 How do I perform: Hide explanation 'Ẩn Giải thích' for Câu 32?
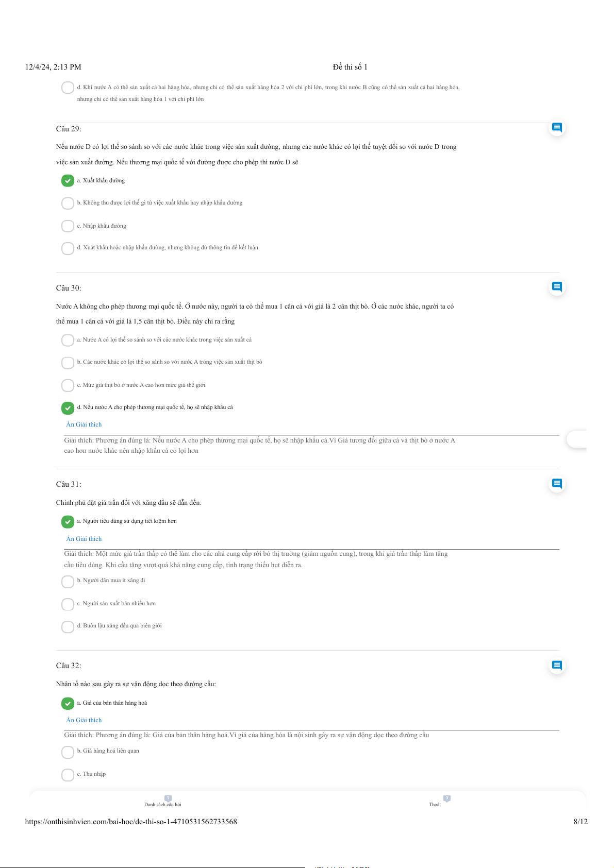pyautogui.click(x=84, y=720)
